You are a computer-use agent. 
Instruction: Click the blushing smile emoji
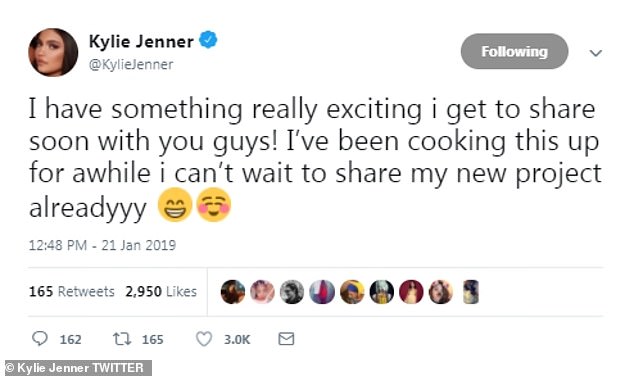214,205
